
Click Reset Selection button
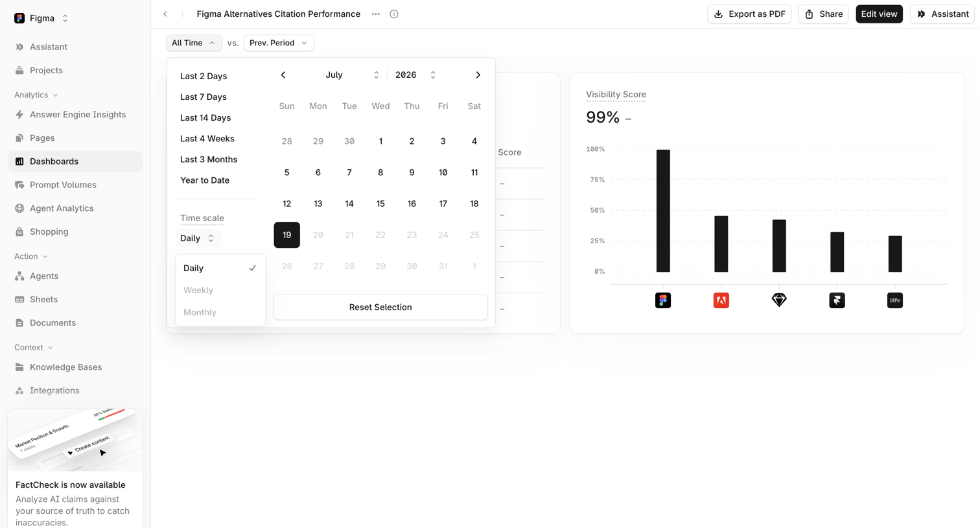tap(380, 307)
